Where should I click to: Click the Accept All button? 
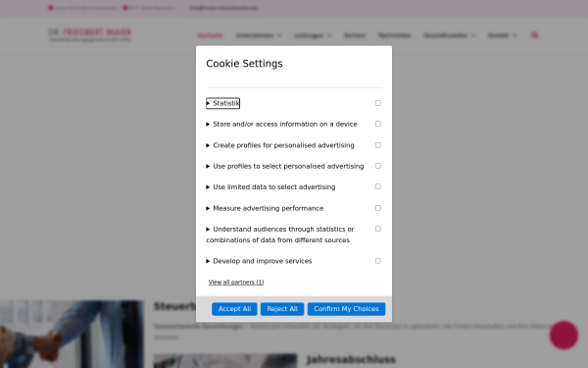[x=234, y=309]
